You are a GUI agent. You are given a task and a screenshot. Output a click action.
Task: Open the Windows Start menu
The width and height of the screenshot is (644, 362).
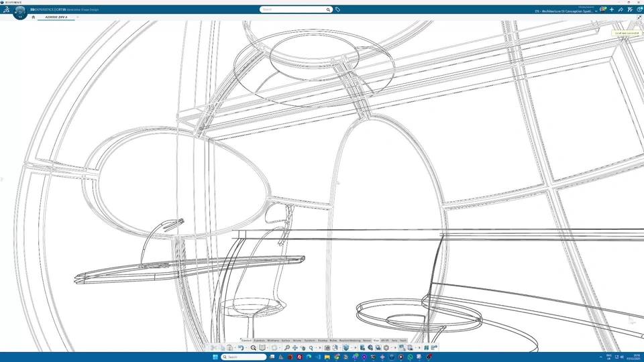tap(215, 357)
